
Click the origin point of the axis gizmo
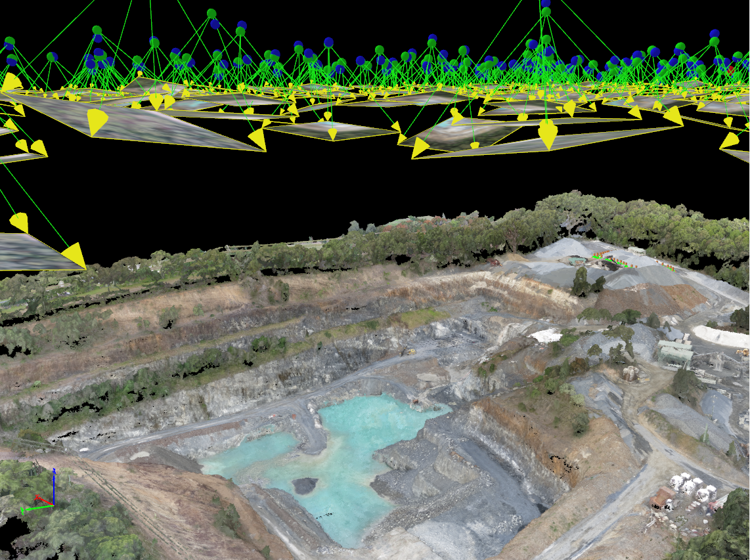click(x=54, y=506)
